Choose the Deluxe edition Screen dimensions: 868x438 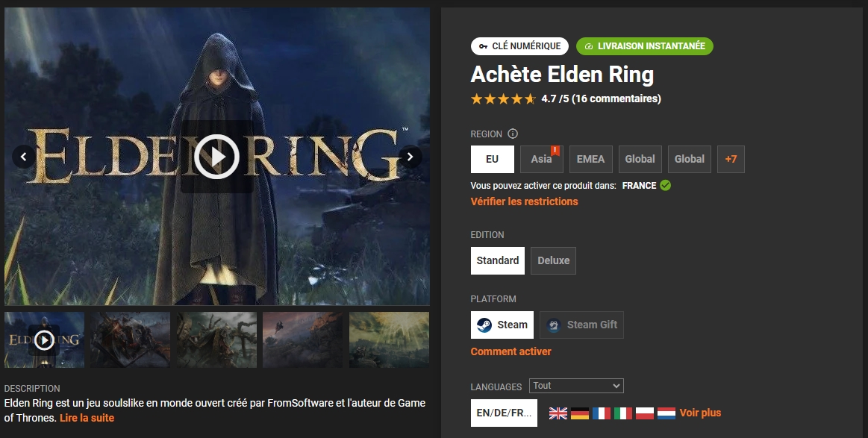553,261
